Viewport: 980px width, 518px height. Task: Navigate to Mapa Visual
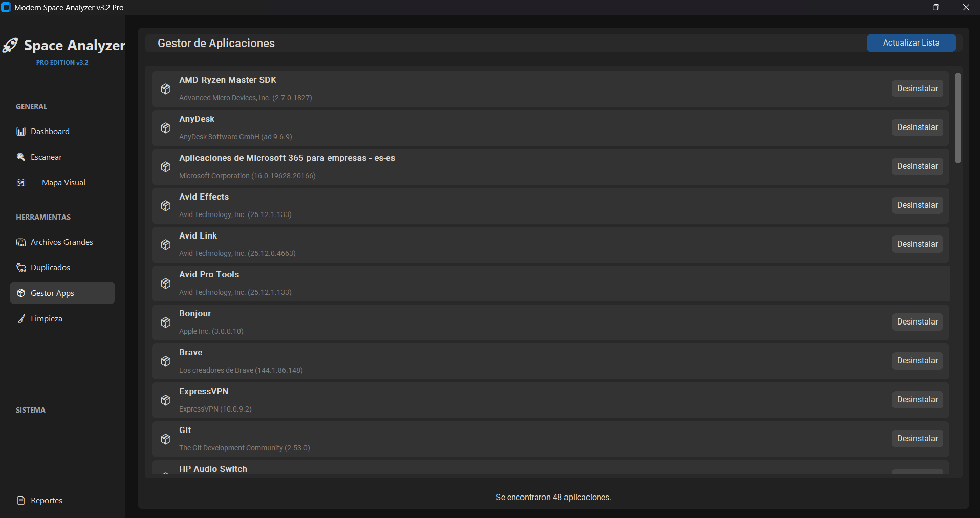[x=63, y=182]
